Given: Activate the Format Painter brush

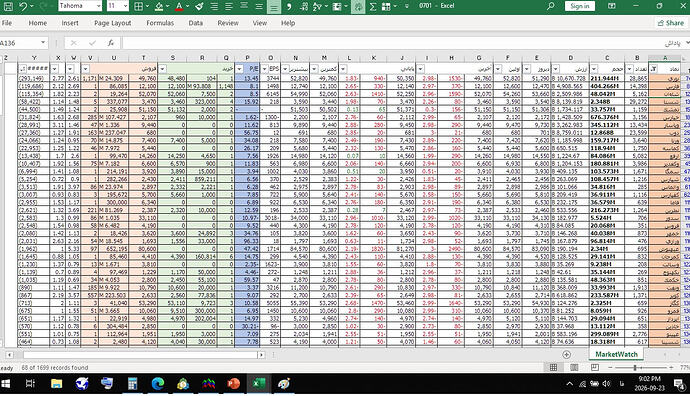Looking at the screenshot, I should (x=199, y=6).
